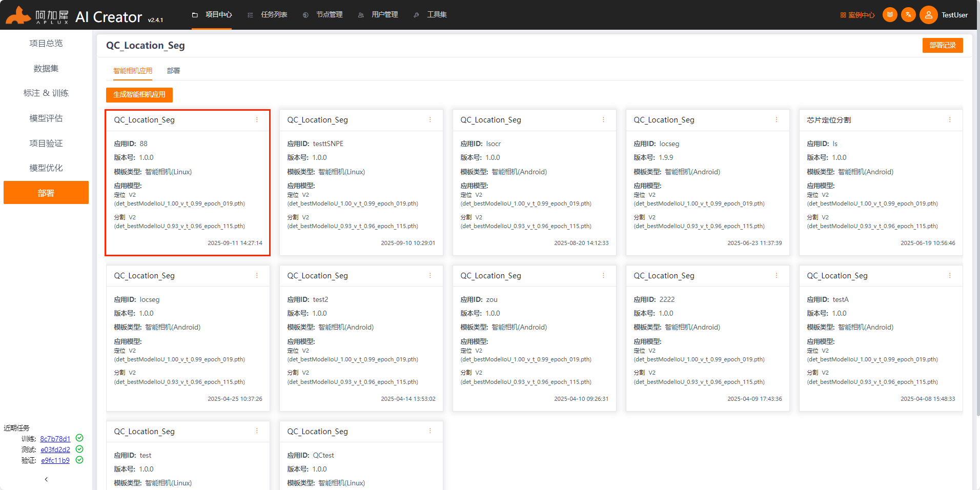Open the 节点管理 top menu

pos(323,15)
